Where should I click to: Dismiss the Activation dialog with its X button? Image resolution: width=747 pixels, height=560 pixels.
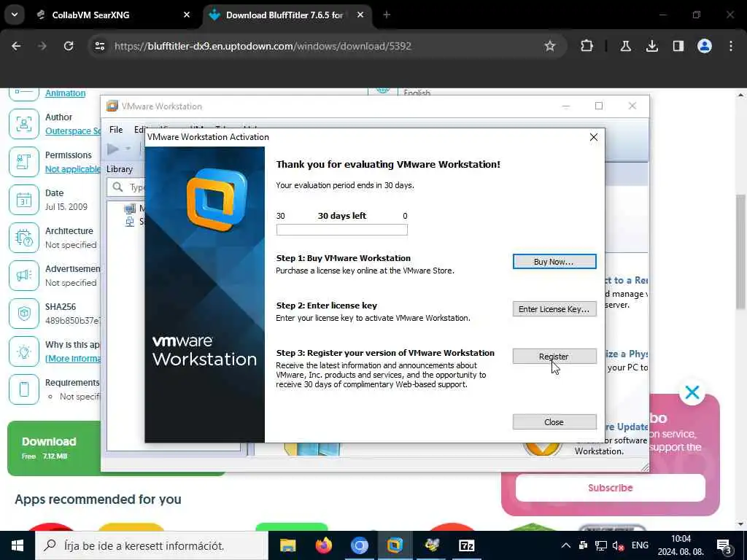594,137
